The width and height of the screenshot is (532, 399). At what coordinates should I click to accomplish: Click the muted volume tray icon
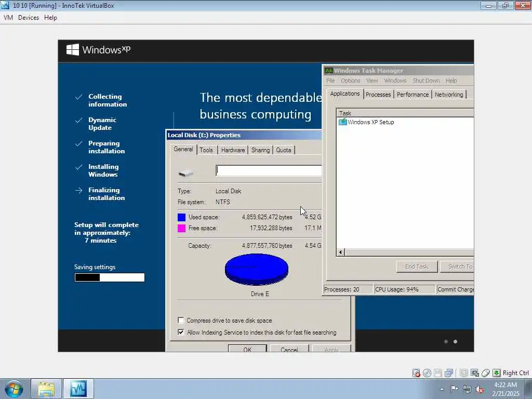click(480, 389)
